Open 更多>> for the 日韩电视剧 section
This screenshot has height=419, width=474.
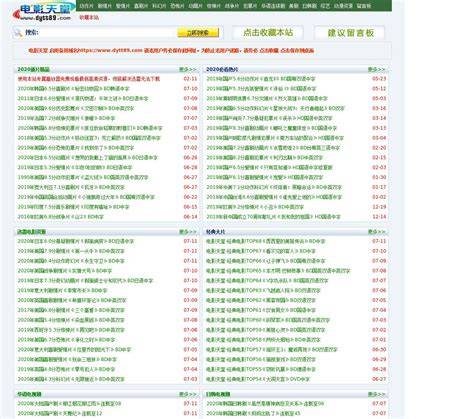(376, 394)
